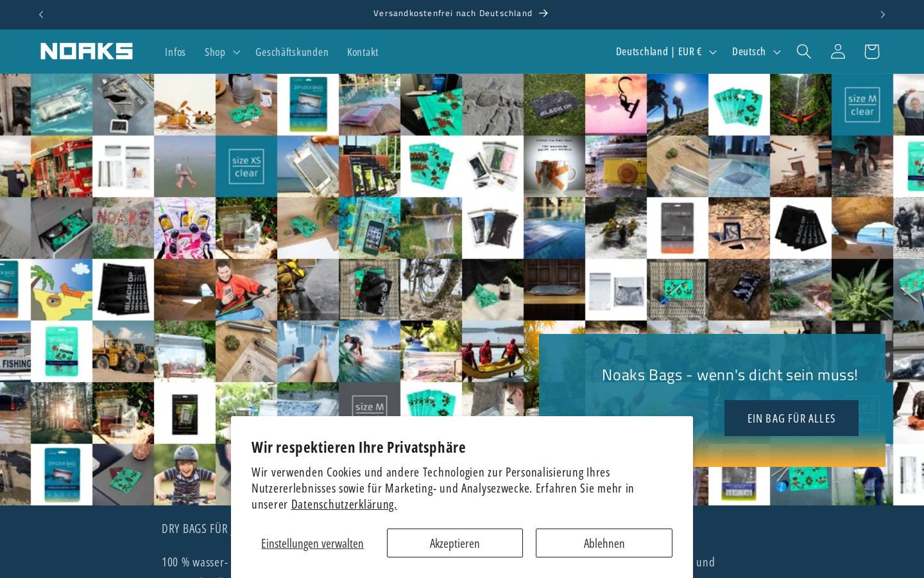Click the cannabis plant photo tile
924x578 pixels.
click(x=862, y=290)
